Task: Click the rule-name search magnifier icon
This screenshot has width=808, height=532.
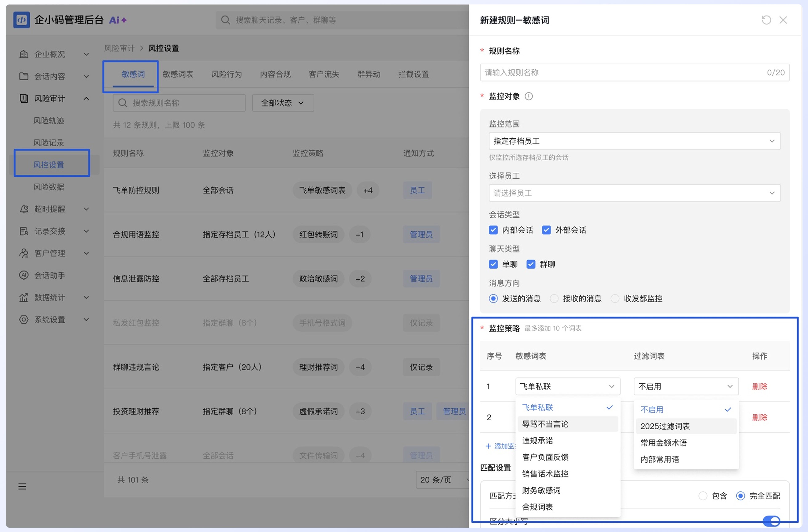Action: coord(122,103)
